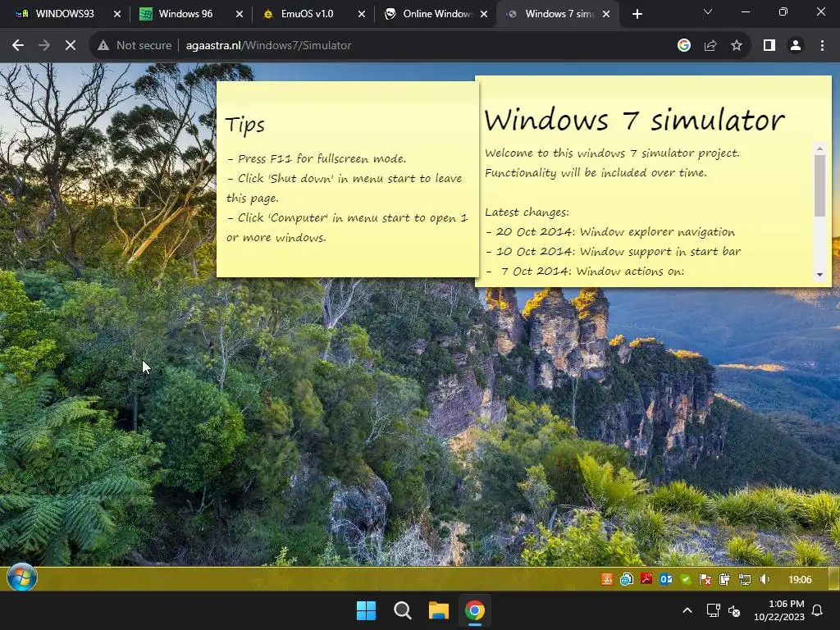Click the green checkmark shield tray icon

(686, 579)
